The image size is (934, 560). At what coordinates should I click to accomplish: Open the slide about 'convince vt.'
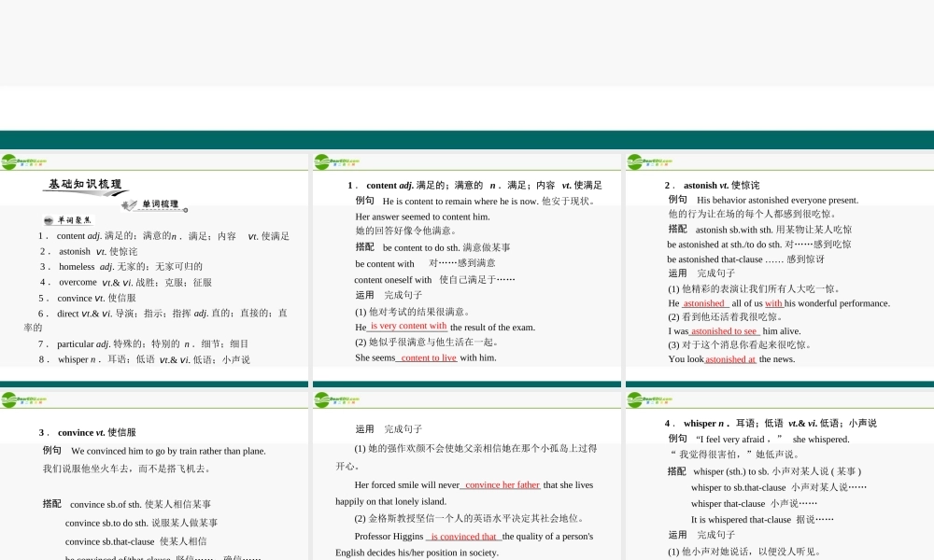(154, 475)
